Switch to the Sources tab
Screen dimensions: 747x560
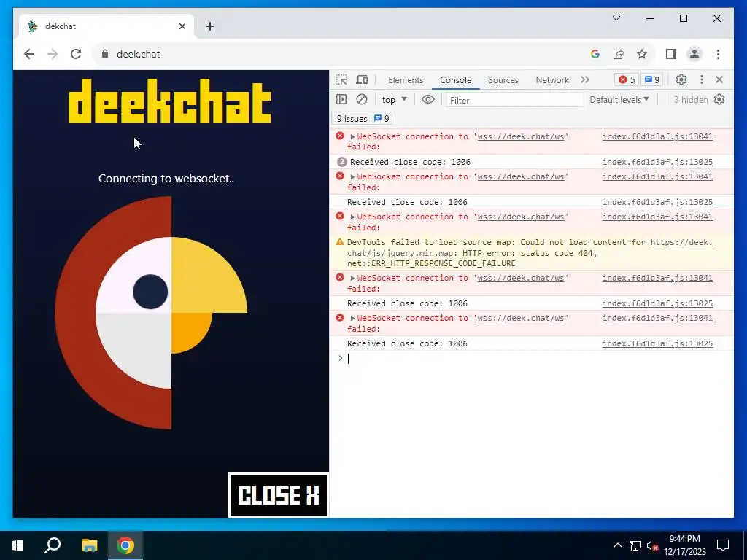pos(503,80)
